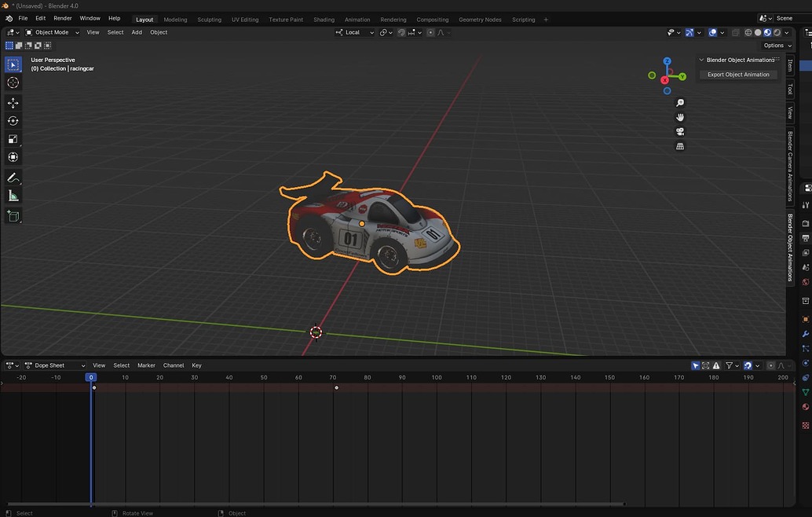Click the green Y axis gizmo ball

click(681, 75)
